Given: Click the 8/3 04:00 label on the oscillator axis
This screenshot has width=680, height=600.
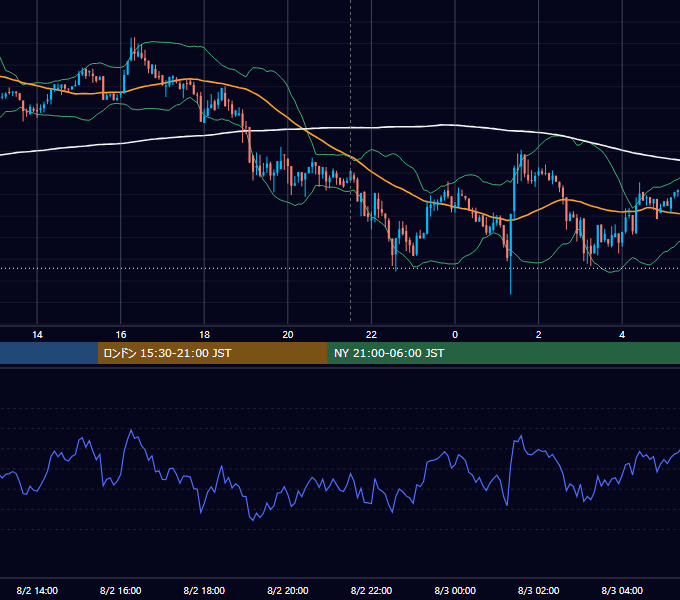Looking at the screenshot, I should pyautogui.click(x=622, y=590).
